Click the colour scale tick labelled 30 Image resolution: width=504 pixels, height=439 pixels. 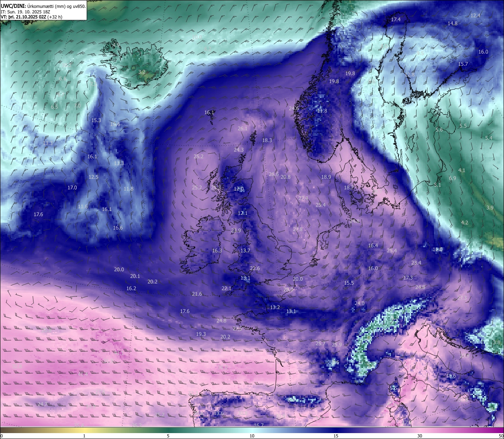point(420,436)
